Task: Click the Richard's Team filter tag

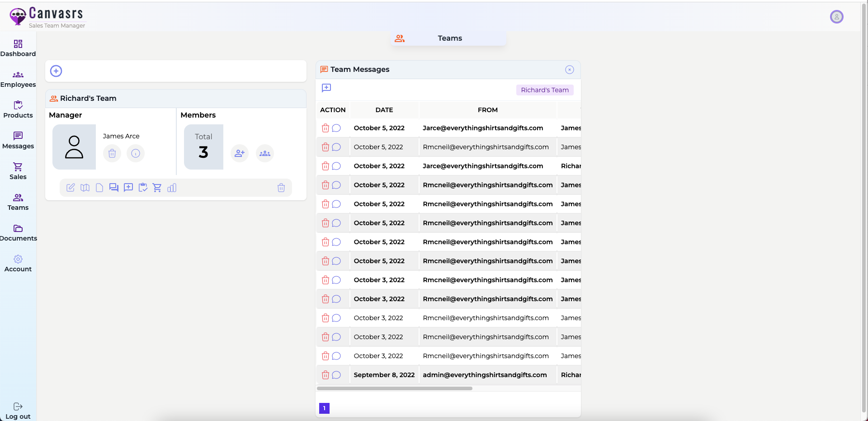Action: [545, 90]
